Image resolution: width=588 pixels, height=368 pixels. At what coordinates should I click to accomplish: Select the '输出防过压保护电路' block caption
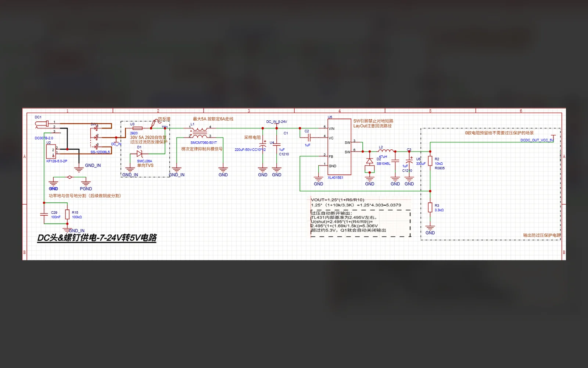tap(542, 235)
